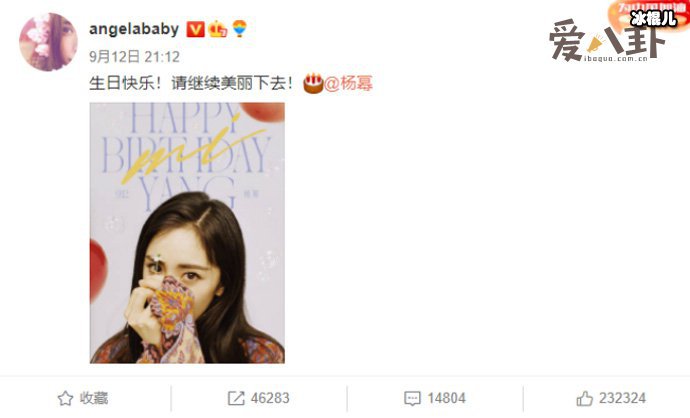Image resolution: width=690 pixels, height=418 pixels.
Task: Click the 冰棍儿 label at top right
Action: coord(653,18)
